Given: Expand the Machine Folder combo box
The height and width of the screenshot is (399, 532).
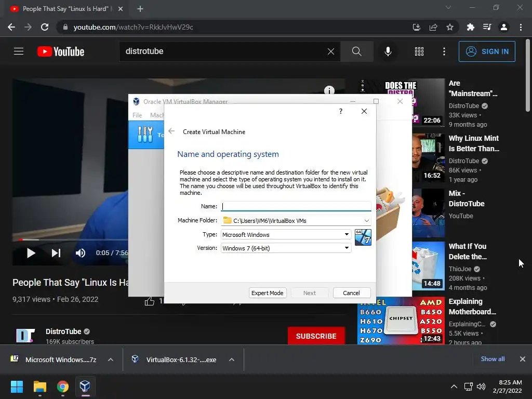Looking at the screenshot, I should [x=366, y=220].
